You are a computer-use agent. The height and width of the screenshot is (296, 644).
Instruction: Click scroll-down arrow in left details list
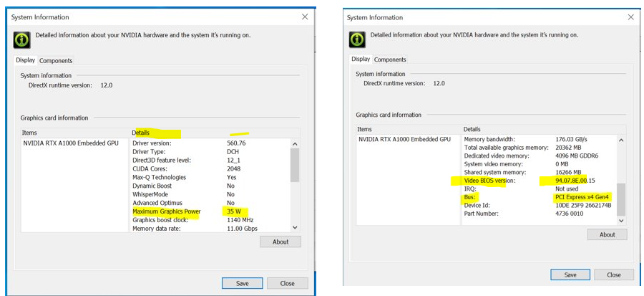(295, 227)
